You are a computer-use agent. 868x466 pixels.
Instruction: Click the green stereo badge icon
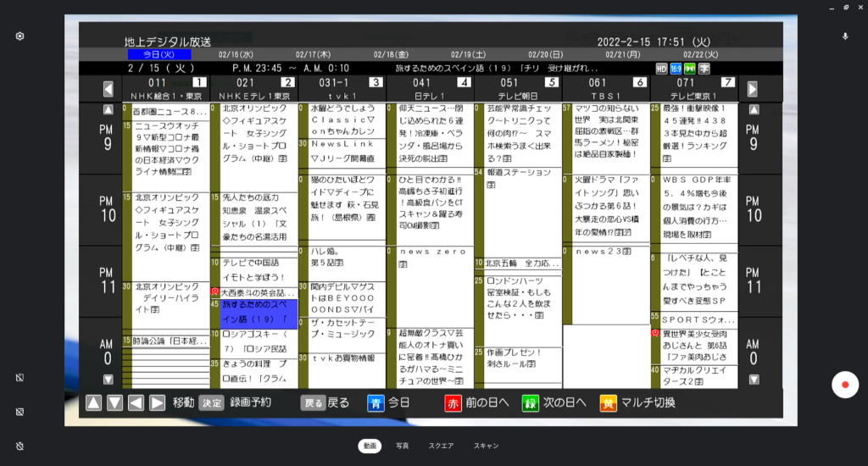(x=690, y=69)
